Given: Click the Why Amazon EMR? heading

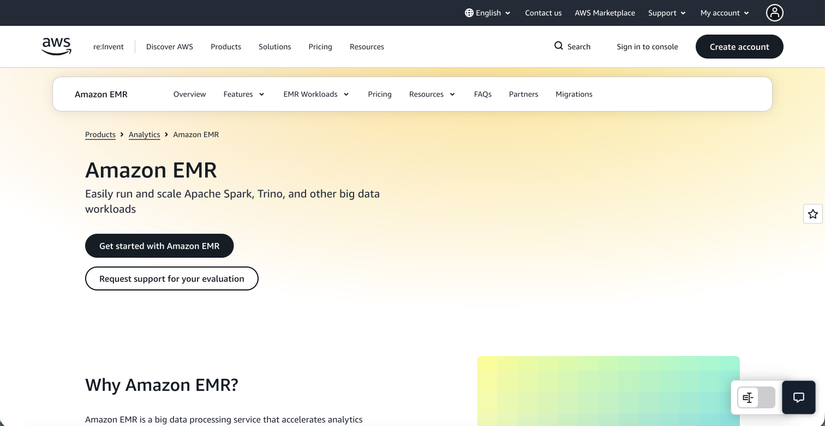Looking at the screenshot, I should coord(162,385).
